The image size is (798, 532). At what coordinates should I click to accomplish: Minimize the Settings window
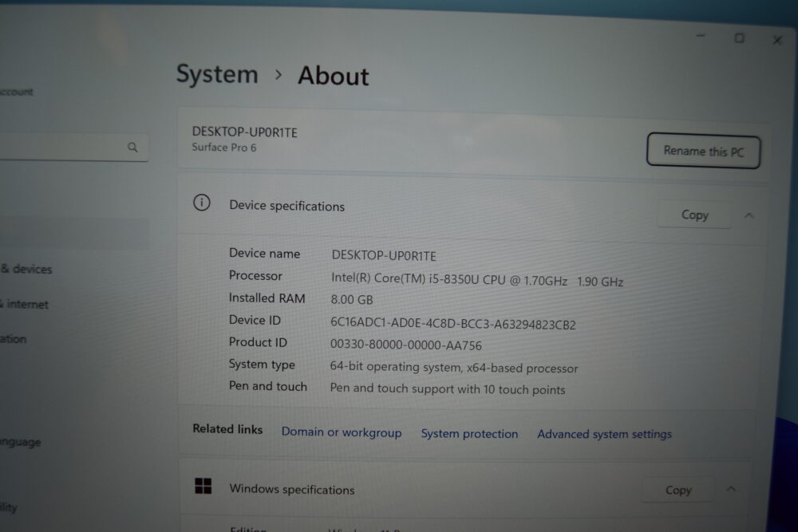tap(701, 36)
